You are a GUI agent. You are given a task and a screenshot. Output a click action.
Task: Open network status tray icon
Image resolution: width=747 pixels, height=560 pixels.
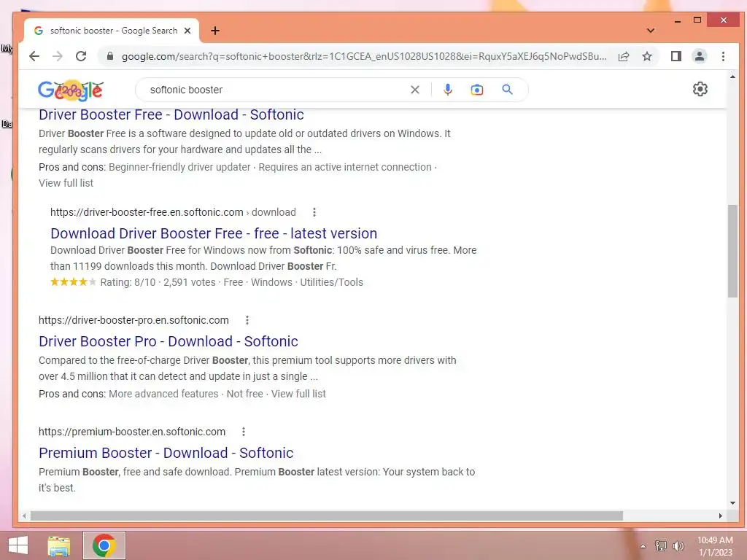click(x=660, y=545)
